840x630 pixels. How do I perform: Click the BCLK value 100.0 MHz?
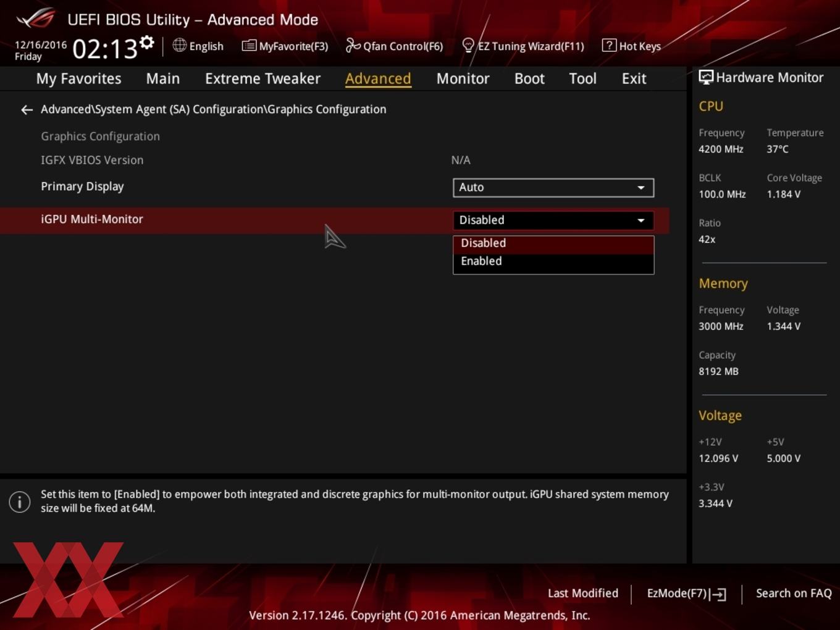(722, 195)
